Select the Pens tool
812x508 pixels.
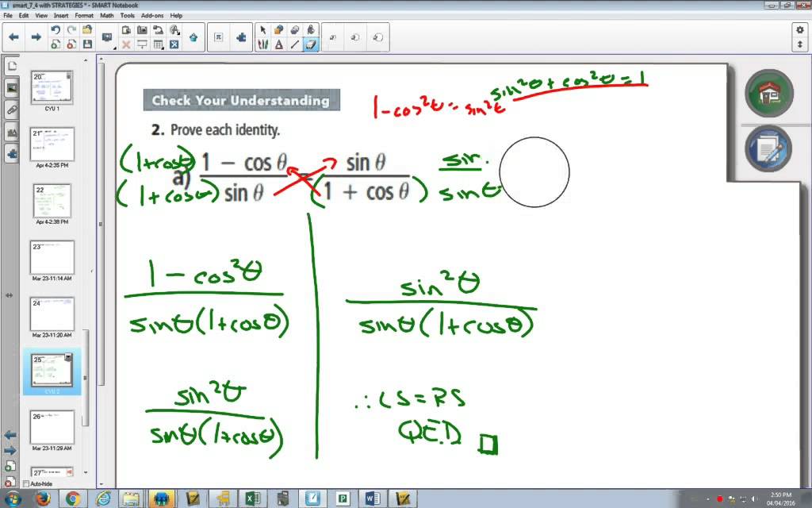pyautogui.click(x=263, y=44)
